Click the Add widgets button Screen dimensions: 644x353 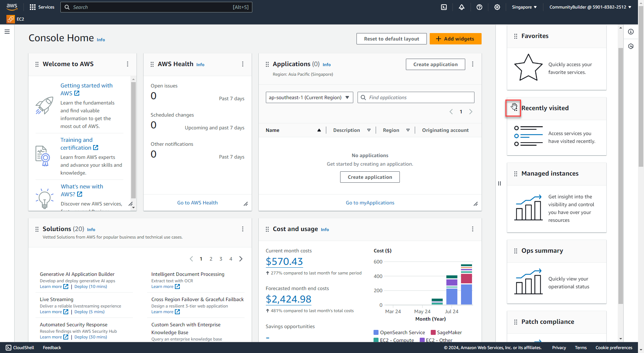(x=456, y=38)
